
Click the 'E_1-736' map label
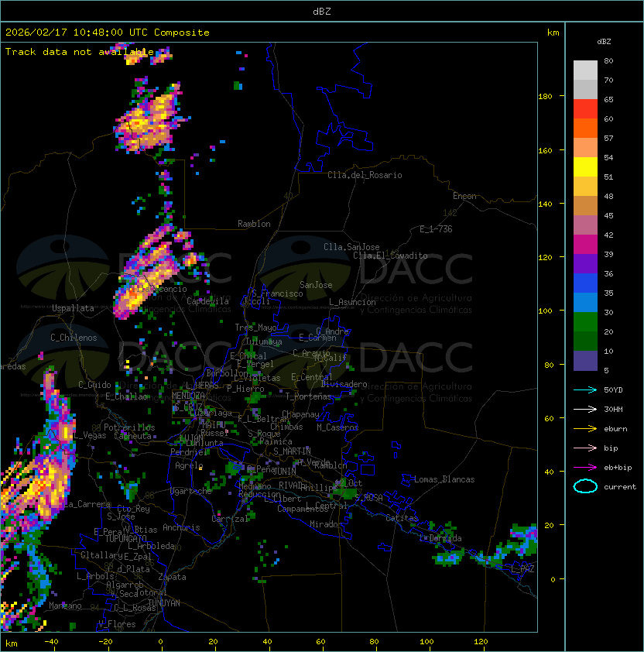[436, 229]
